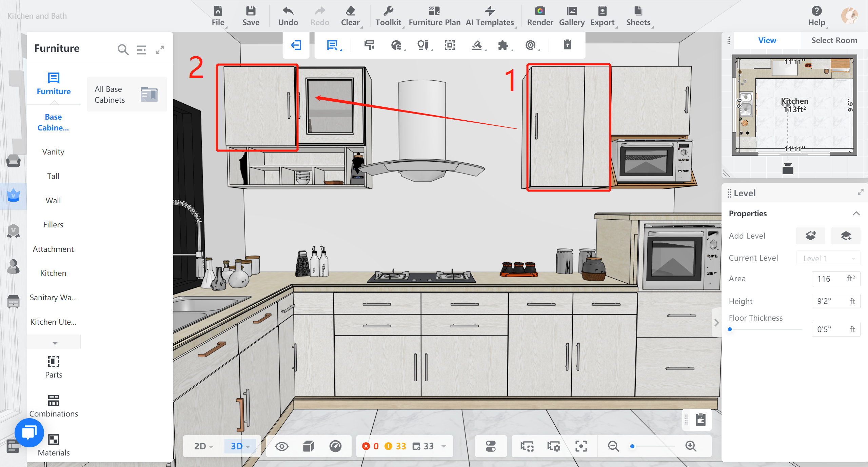The width and height of the screenshot is (868, 467).
Task: Click the Furniture Plan button
Action: coord(434,16)
